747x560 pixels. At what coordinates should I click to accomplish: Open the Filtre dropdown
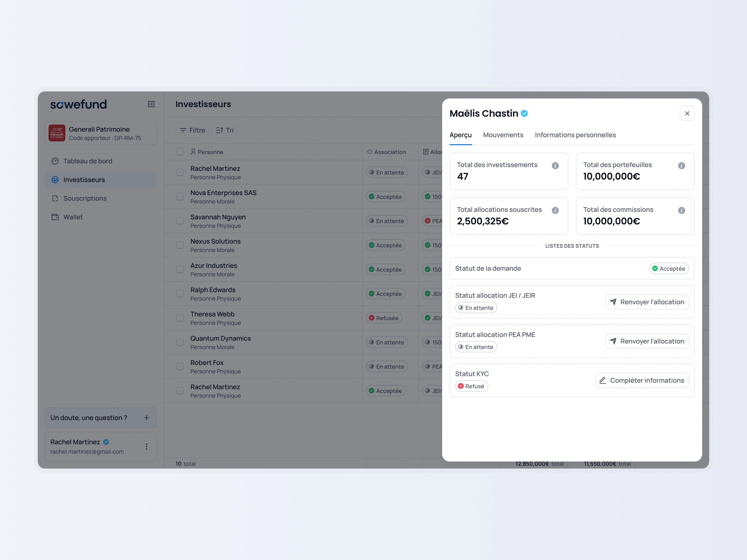pyautogui.click(x=192, y=130)
